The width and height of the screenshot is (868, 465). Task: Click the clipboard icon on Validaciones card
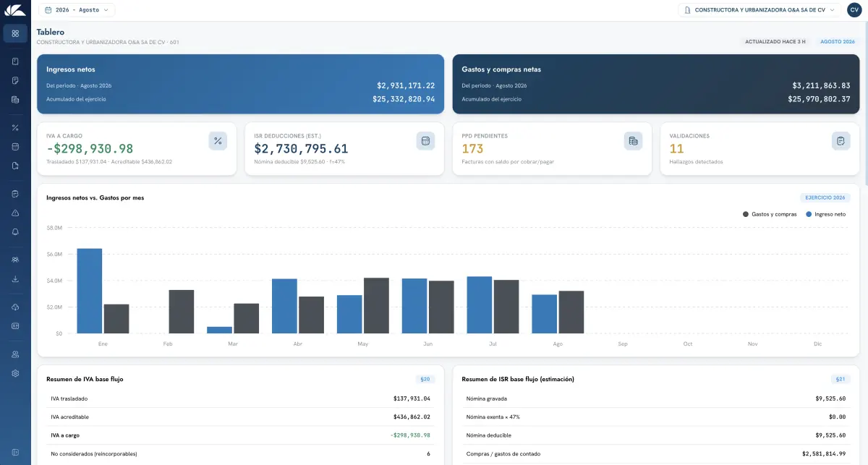[x=841, y=141]
